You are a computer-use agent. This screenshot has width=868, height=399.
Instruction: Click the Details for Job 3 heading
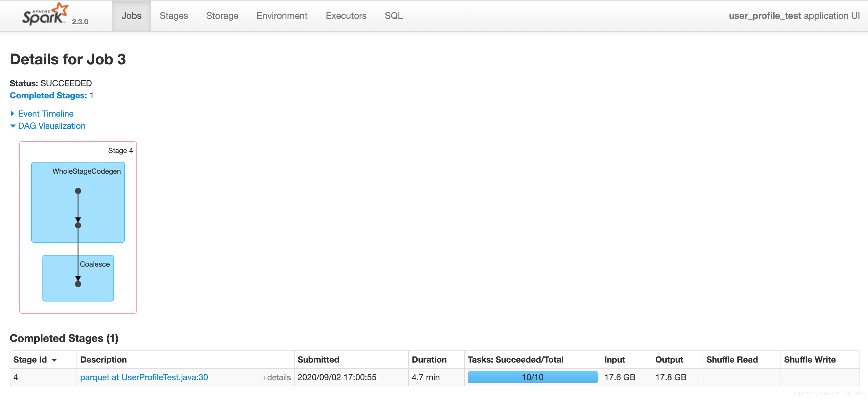(68, 59)
